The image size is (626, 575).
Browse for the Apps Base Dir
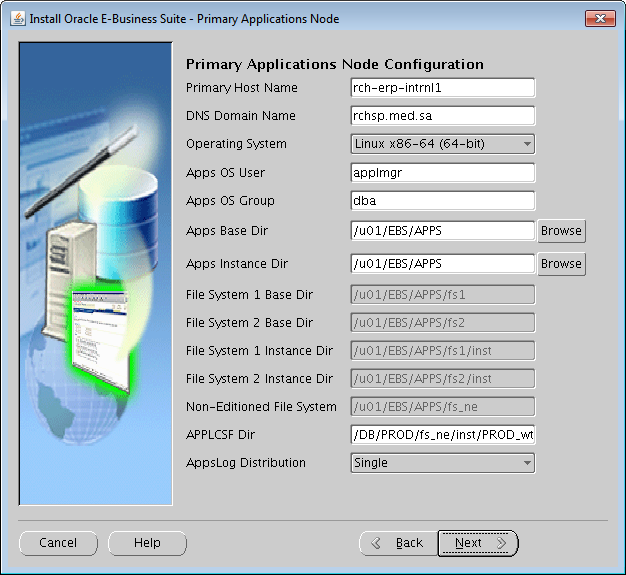(x=561, y=231)
